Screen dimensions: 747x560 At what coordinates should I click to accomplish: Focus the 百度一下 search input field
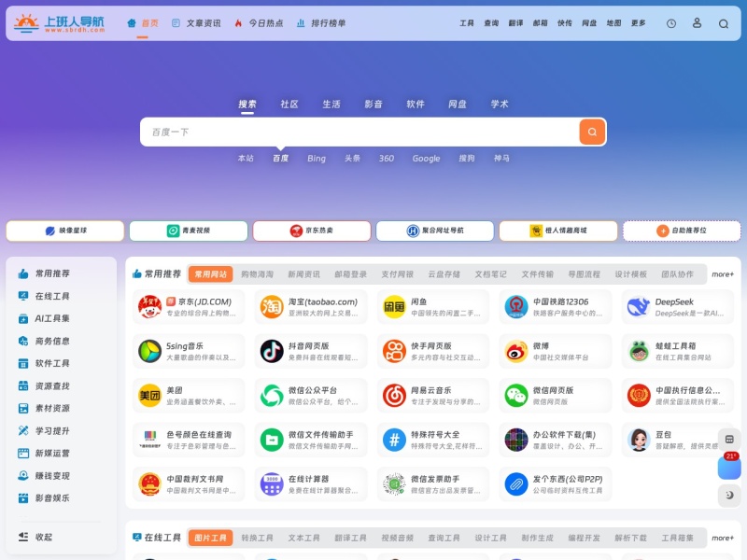tap(359, 132)
